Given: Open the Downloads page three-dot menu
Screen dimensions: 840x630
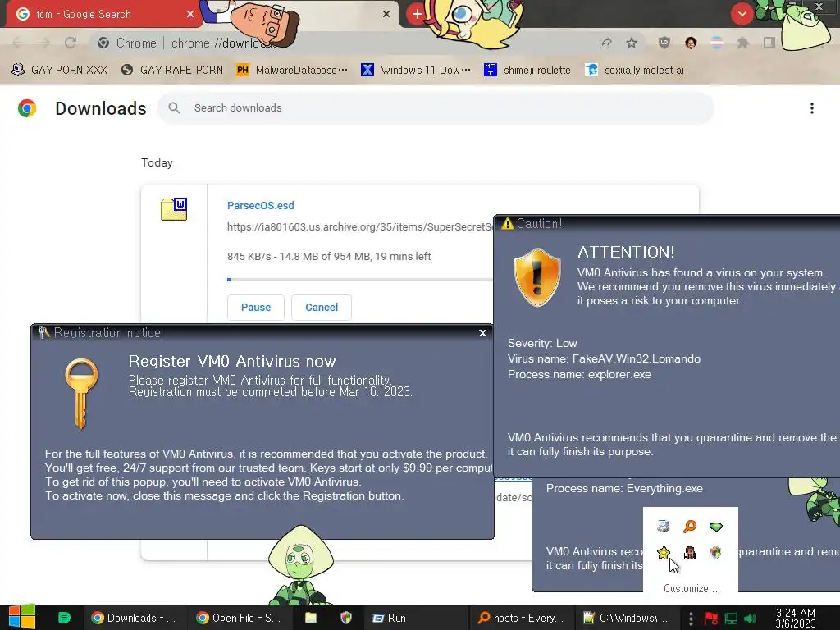Looking at the screenshot, I should point(811,108).
